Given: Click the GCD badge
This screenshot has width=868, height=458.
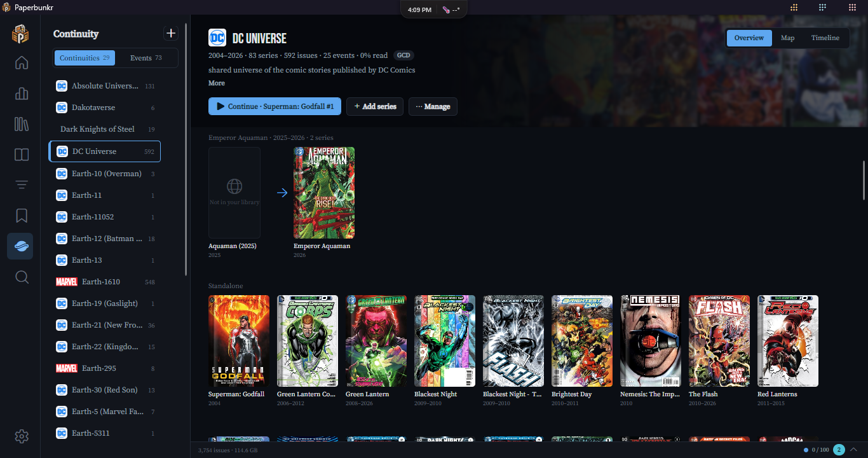Looking at the screenshot, I should pyautogui.click(x=403, y=55).
